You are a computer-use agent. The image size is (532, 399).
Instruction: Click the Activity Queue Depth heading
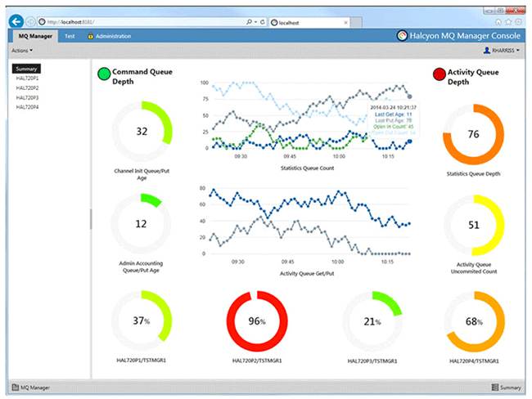(473, 77)
